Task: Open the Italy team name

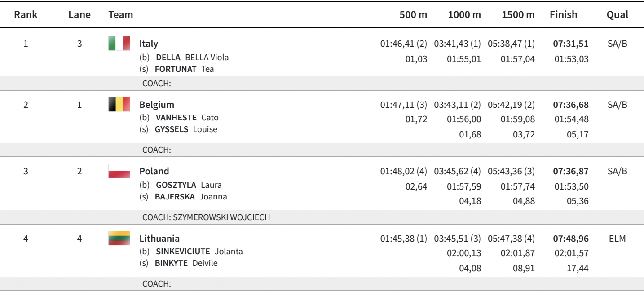Action: pyautogui.click(x=149, y=44)
